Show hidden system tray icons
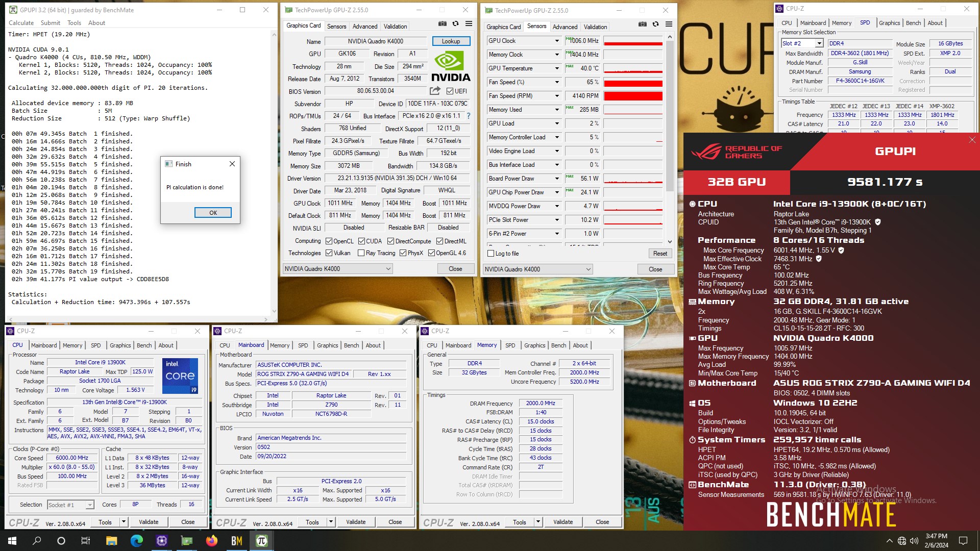 [x=890, y=541]
